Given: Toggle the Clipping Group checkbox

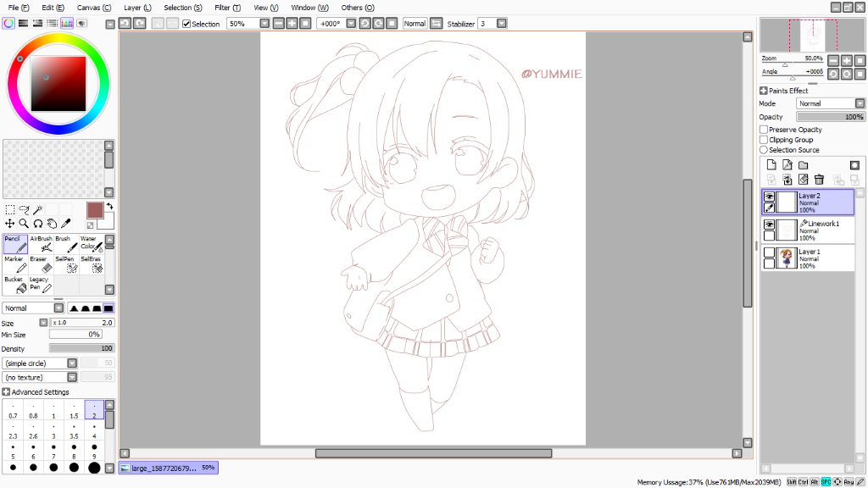Looking at the screenshot, I should pos(764,140).
